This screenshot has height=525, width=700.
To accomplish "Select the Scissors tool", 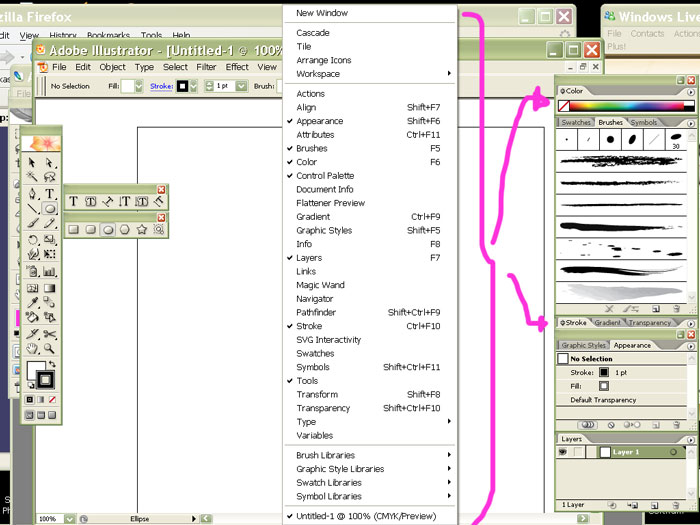I will coord(50,334).
